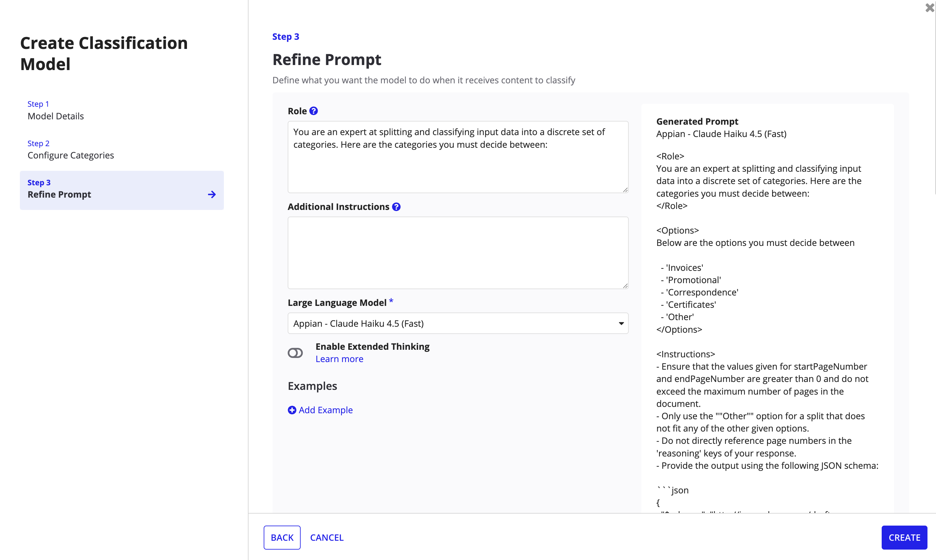Screen dimensions: 936x560
Task: Grab the Role textarea resize handle
Action: [x=625, y=190]
